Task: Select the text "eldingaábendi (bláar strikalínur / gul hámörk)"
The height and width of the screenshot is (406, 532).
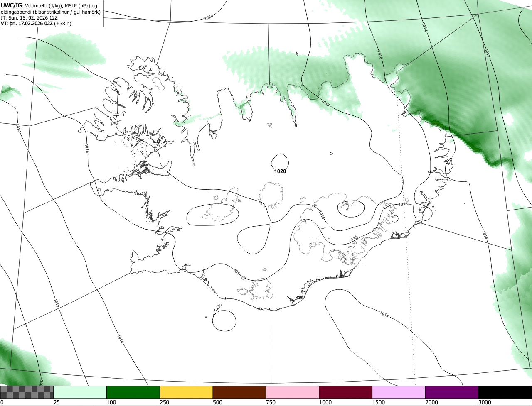Action: point(51,12)
